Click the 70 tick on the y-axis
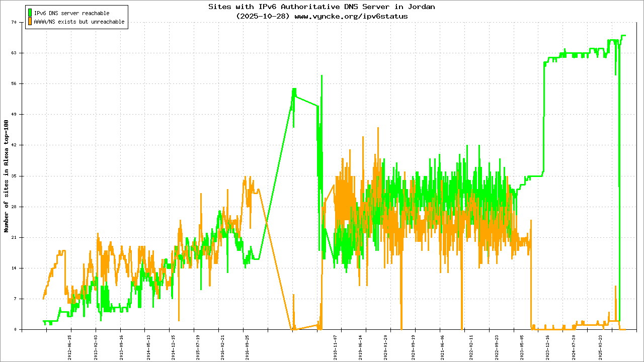Image resolution: width=644 pixels, height=362 pixels. click(14, 23)
